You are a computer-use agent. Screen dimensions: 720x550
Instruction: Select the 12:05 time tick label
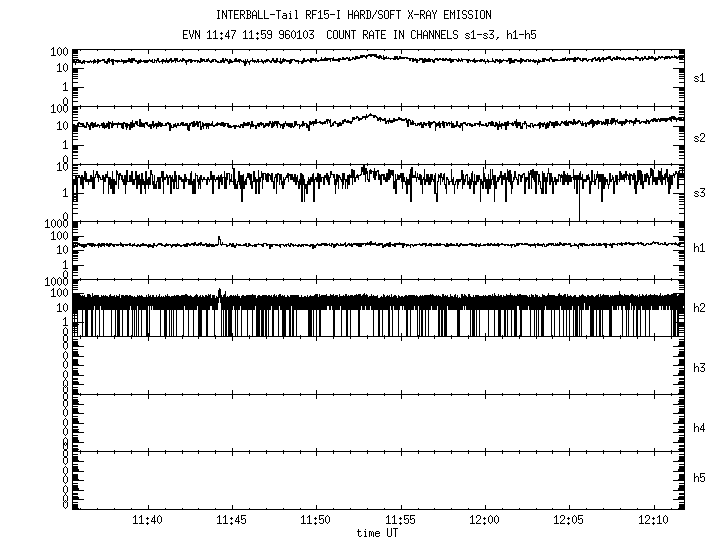(x=568, y=521)
